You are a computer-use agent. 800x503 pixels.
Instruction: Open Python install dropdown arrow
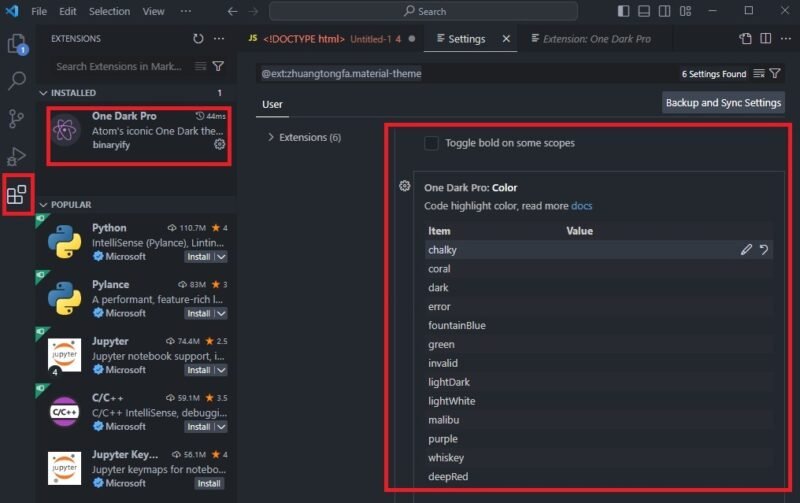221,257
